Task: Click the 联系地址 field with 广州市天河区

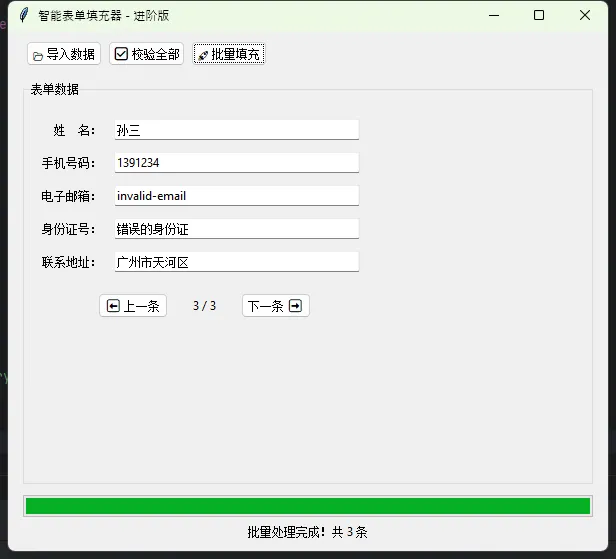Action: coord(237,262)
